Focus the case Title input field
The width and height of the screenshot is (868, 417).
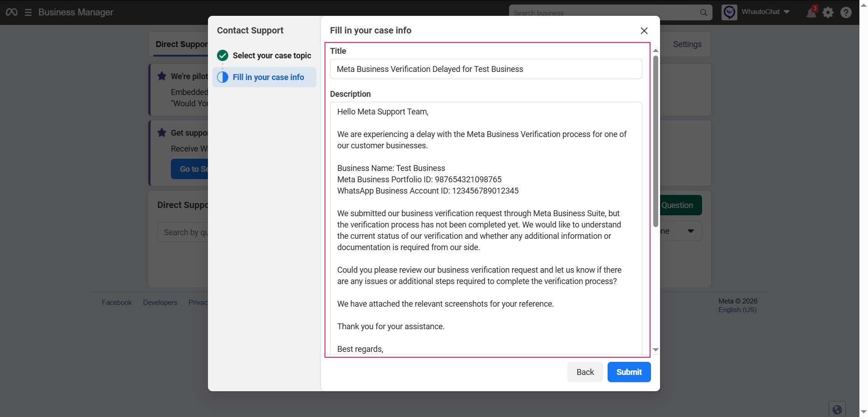[x=486, y=69]
